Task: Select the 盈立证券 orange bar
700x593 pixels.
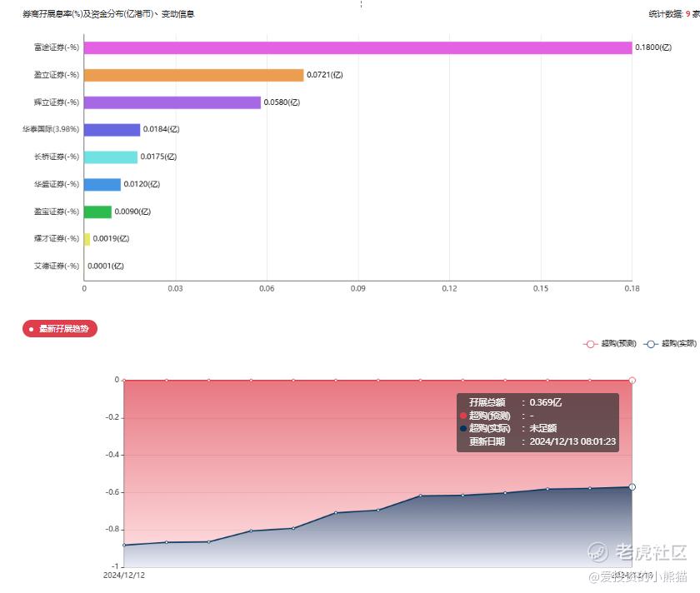Action: pos(193,75)
